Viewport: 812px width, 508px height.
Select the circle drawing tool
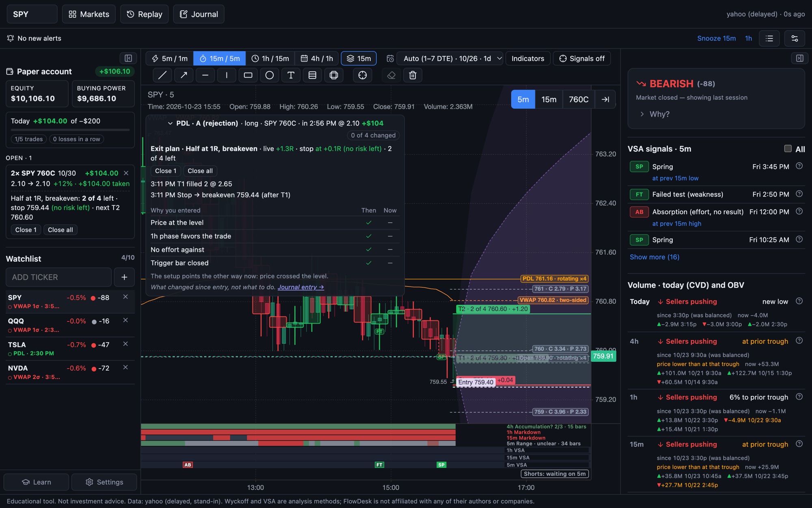[270, 75]
